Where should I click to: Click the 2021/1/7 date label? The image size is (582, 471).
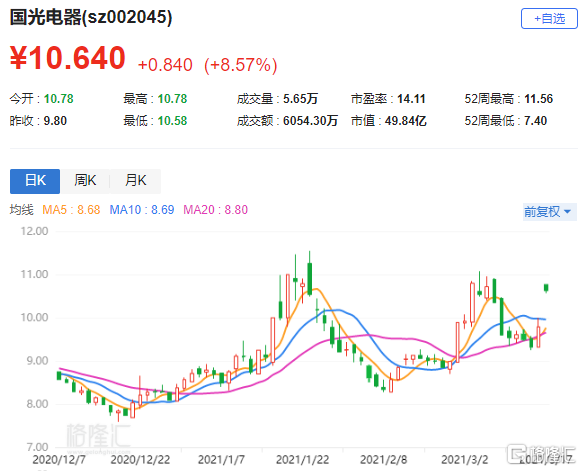coord(221,460)
